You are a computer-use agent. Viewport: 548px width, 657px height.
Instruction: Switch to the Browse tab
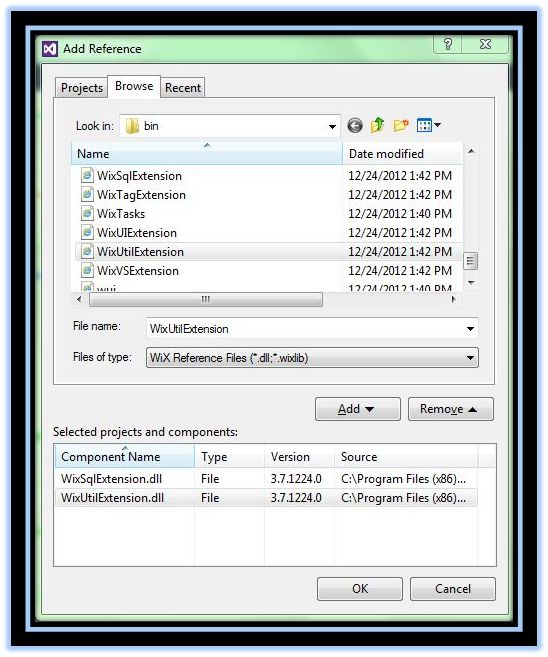click(x=134, y=86)
